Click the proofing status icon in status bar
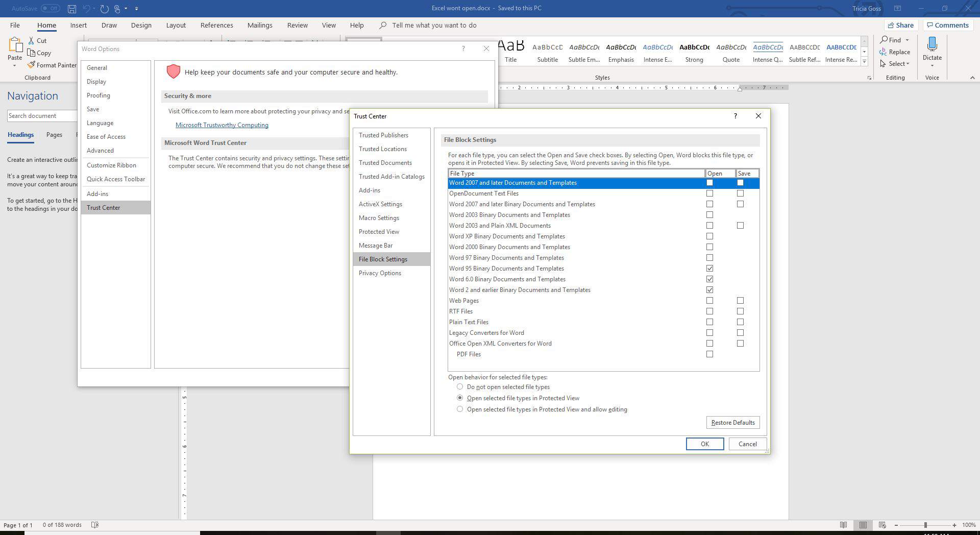The image size is (980, 535). point(94,525)
